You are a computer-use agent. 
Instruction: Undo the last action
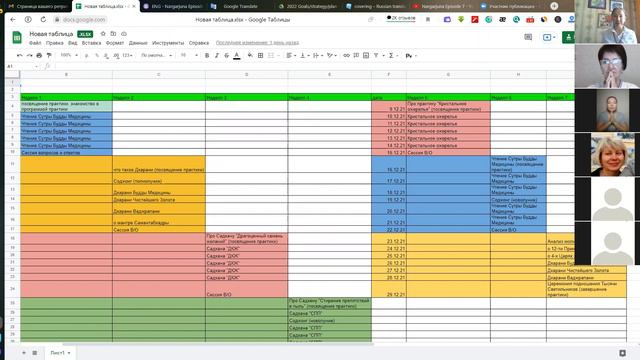(x=19, y=56)
